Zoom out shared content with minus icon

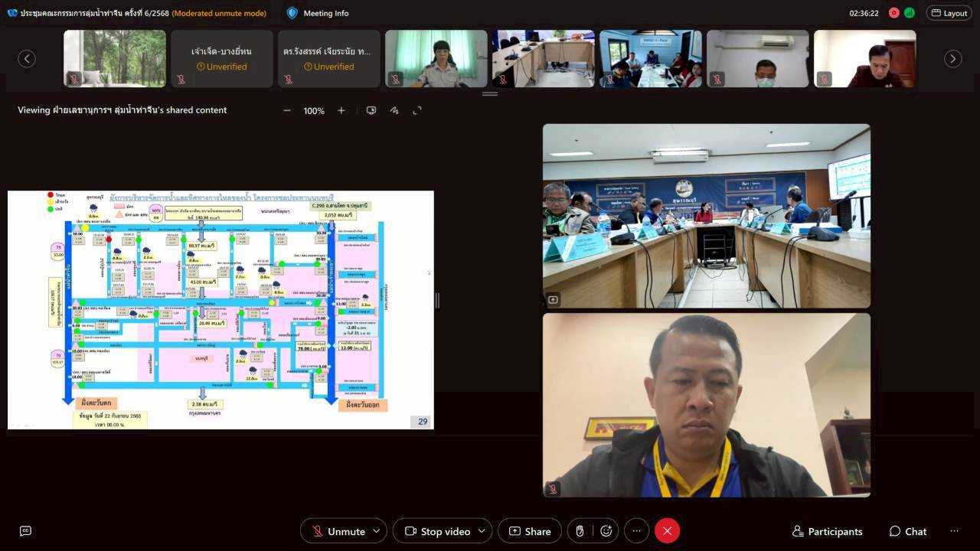click(x=287, y=110)
